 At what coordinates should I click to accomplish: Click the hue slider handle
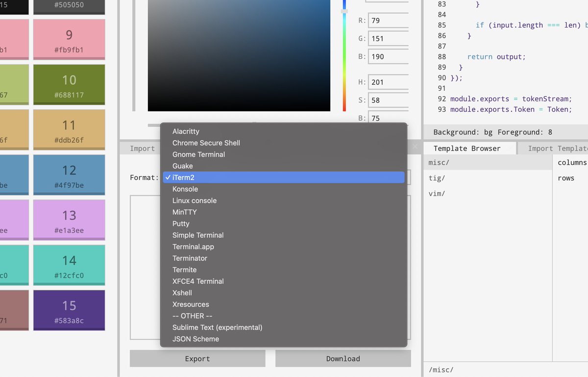click(344, 11)
